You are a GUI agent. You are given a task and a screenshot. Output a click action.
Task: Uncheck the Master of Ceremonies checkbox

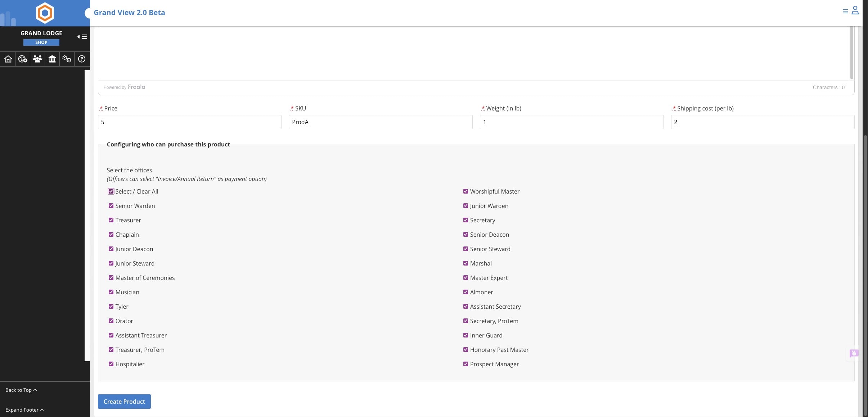(x=111, y=278)
